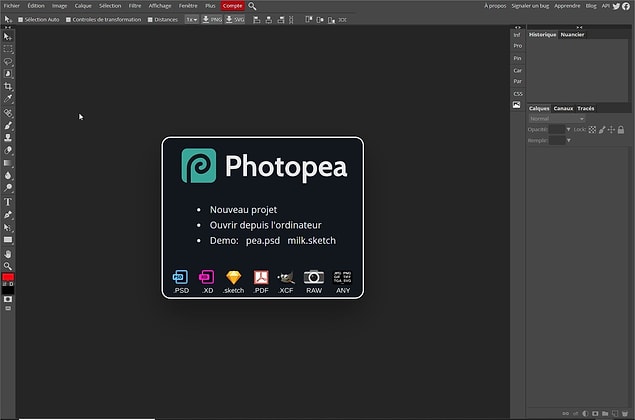Select the Path Select tool
The height and width of the screenshot is (420, 635).
click(x=8, y=227)
